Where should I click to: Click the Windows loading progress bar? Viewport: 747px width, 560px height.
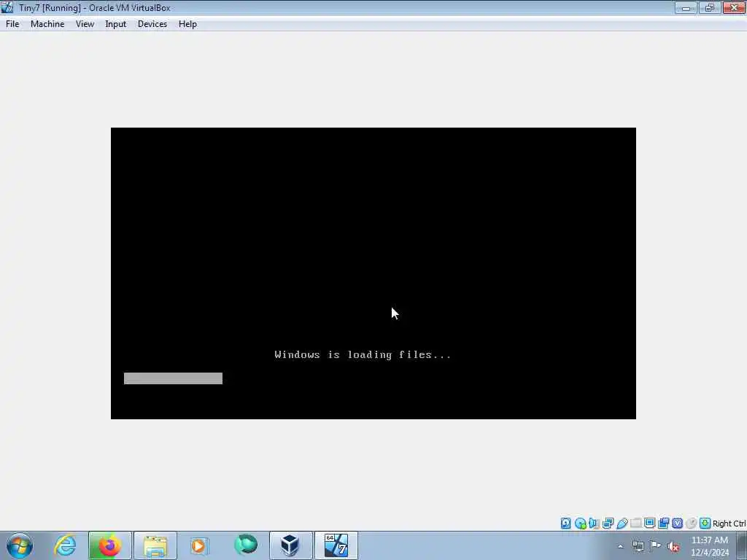tap(173, 378)
